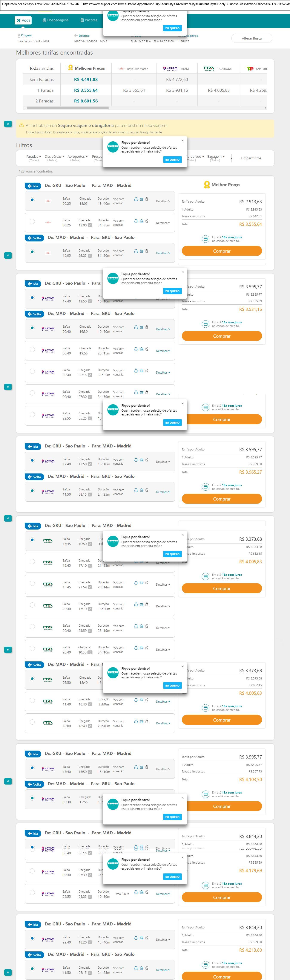Click the medal icon beside Melhor Preço heading

point(207,185)
